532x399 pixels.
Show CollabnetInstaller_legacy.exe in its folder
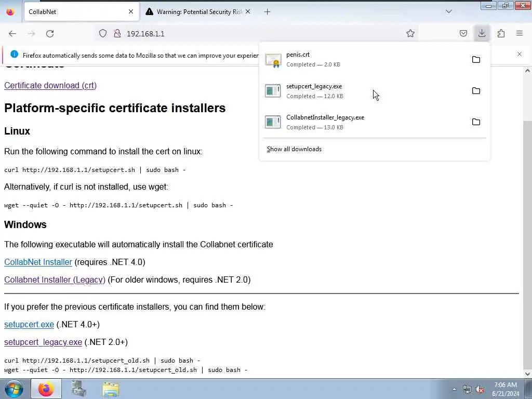click(476, 122)
